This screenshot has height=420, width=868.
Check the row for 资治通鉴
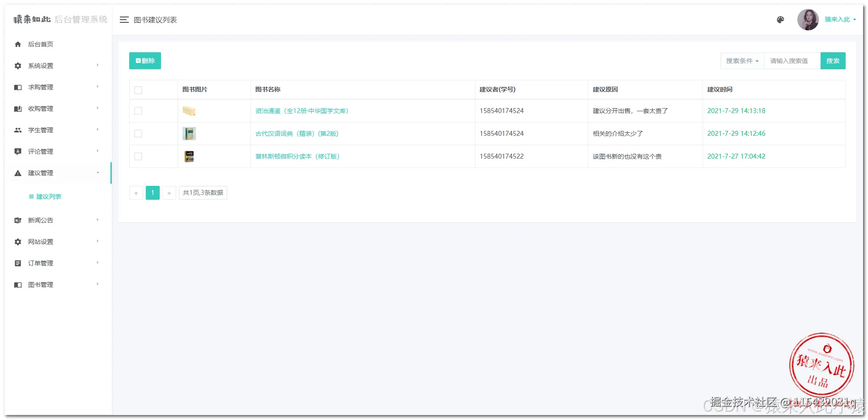tap(138, 111)
